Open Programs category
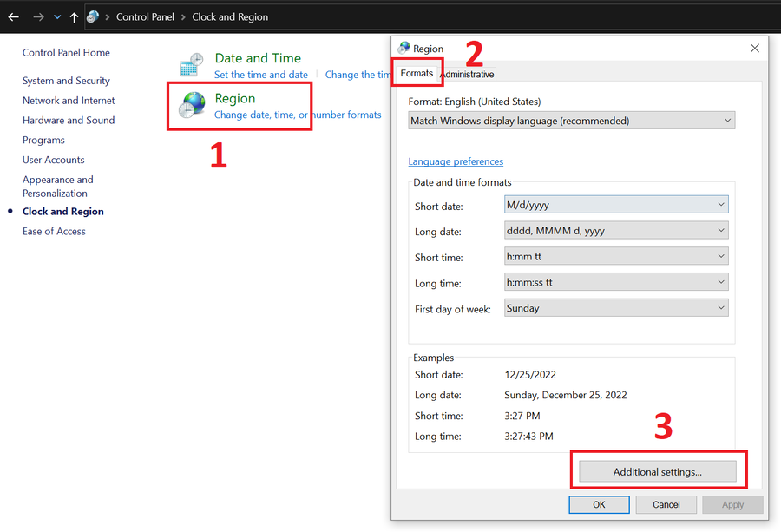This screenshot has height=532, width=781. pyautogui.click(x=44, y=141)
